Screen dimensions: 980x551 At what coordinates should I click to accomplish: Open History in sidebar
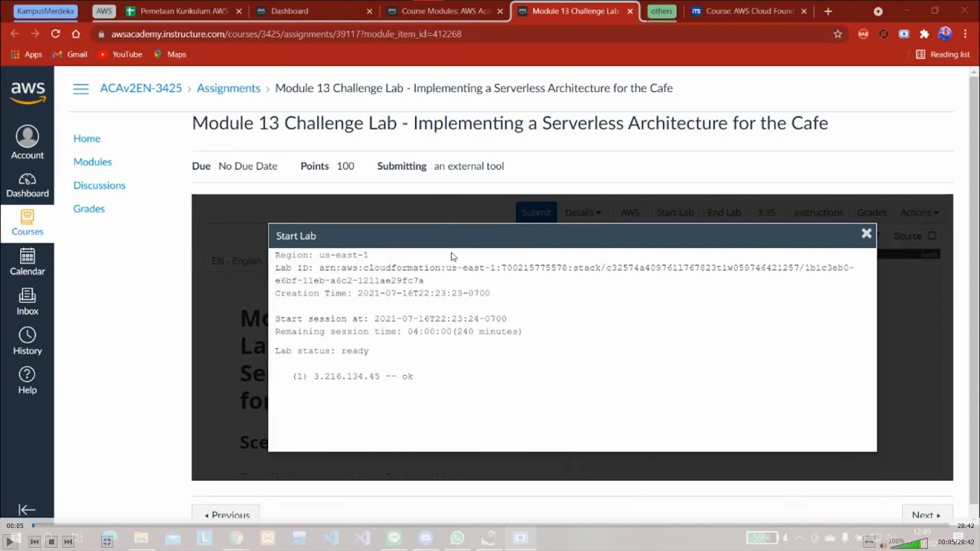click(x=27, y=341)
